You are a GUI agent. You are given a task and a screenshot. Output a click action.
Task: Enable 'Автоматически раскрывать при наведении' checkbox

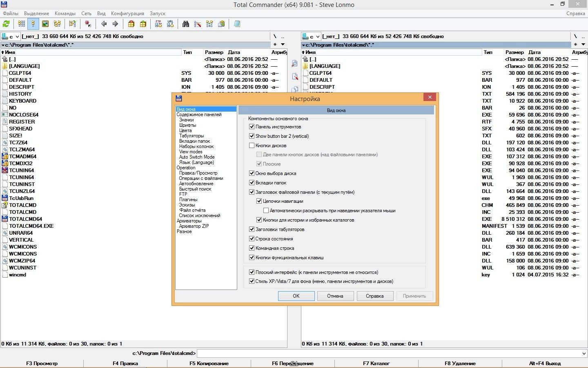[266, 211]
